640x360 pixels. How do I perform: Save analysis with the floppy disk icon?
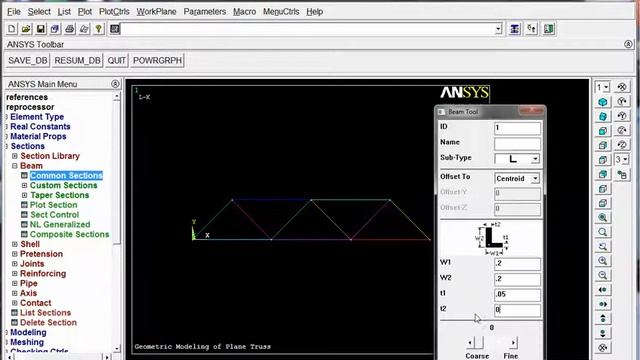(40, 29)
